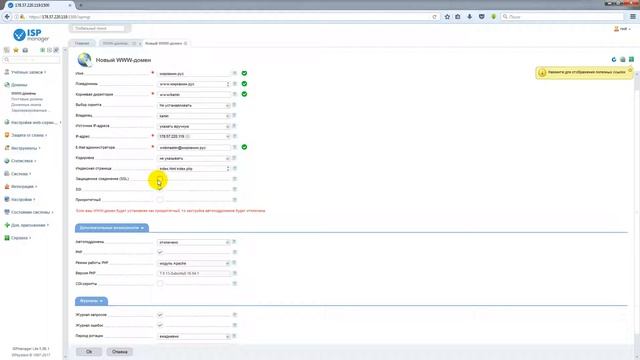This screenshot has width=640, height=360.
Task: Click Интеграция sidebar icon
Action: [x=7, y=186]
